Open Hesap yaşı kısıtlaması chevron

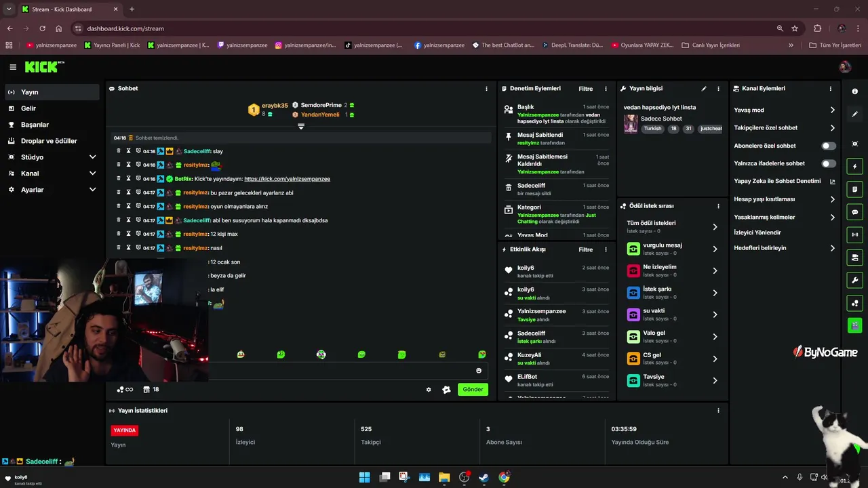coord(833,199)
